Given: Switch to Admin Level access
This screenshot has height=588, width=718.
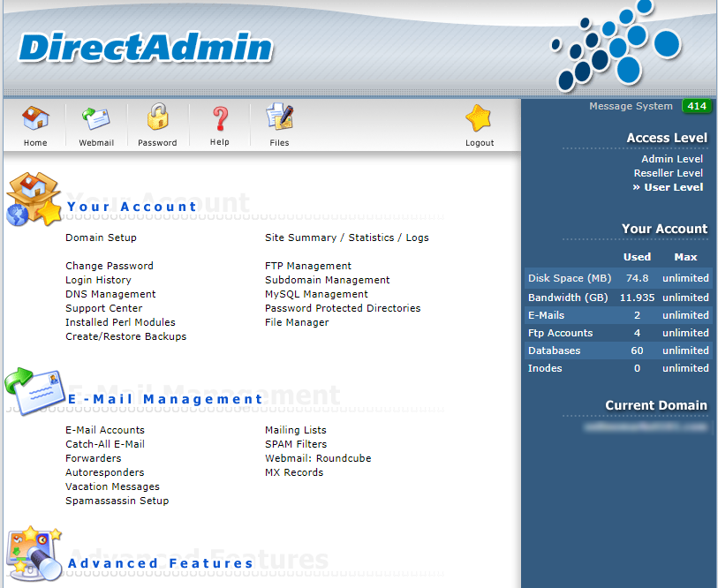Looking at the screenshot, I should tap(672, 159).
